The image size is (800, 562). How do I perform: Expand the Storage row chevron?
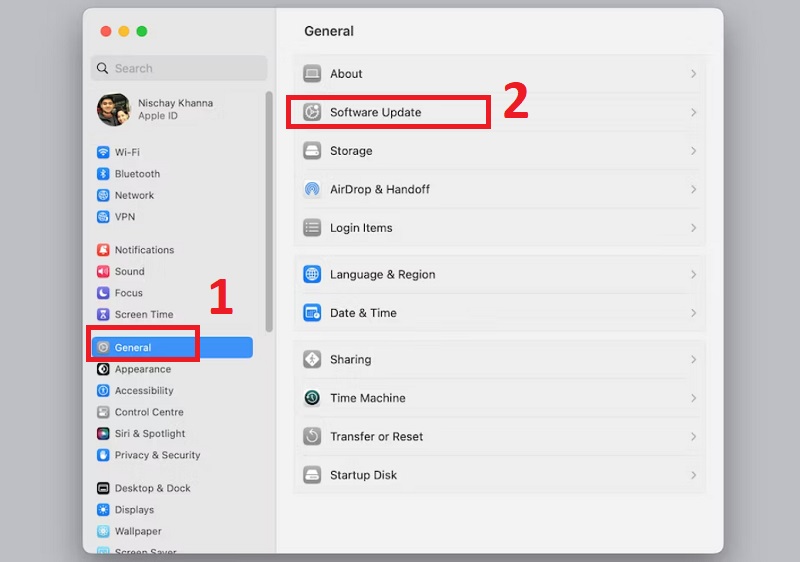tap(693, 151)
